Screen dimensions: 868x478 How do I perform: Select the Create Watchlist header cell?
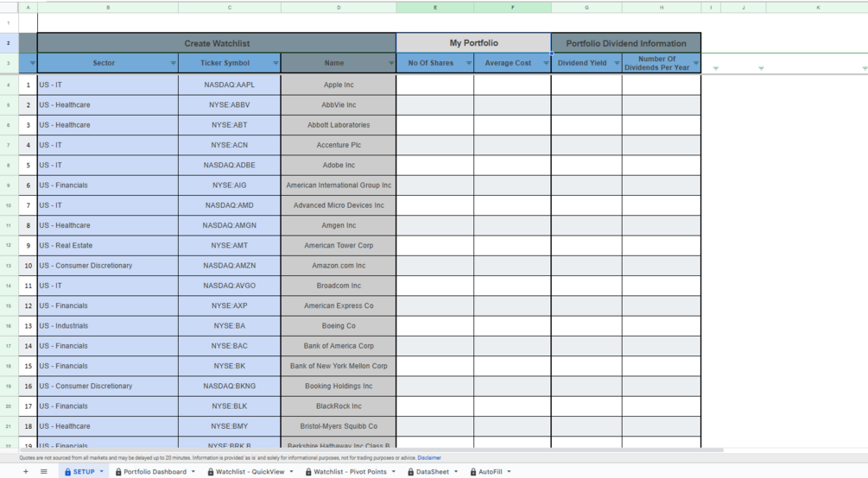pos(217,43)
